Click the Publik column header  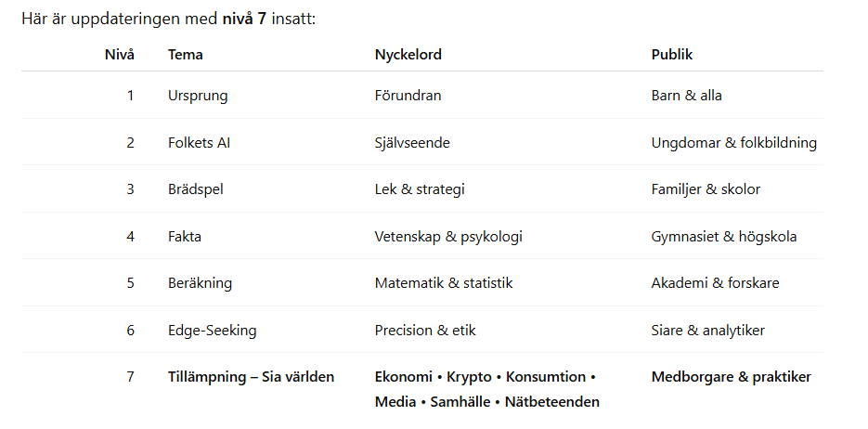coord(671,55)
